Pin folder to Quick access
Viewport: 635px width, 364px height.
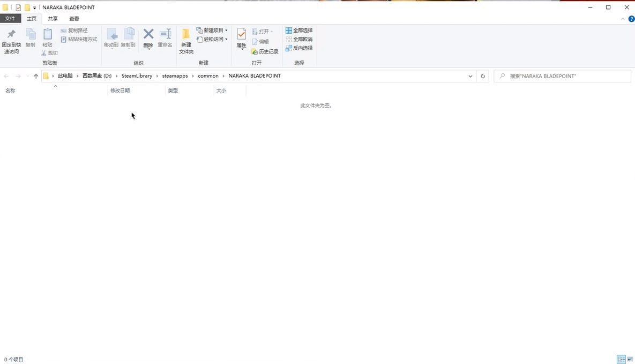(x=11, y=41)
